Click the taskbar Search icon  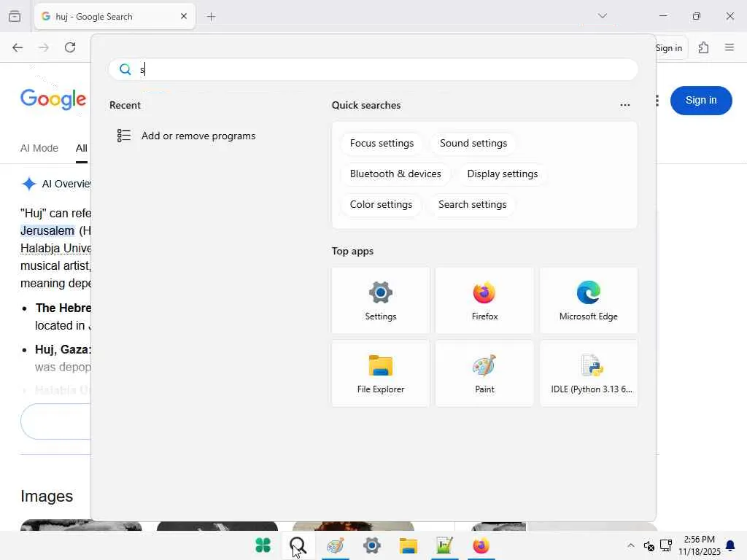(298, 545)
